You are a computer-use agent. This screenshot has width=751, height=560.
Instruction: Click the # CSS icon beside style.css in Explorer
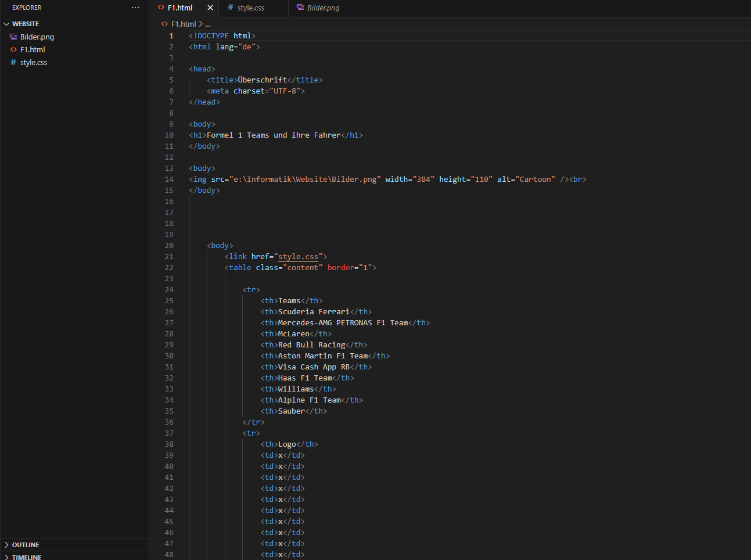(13, 62)
